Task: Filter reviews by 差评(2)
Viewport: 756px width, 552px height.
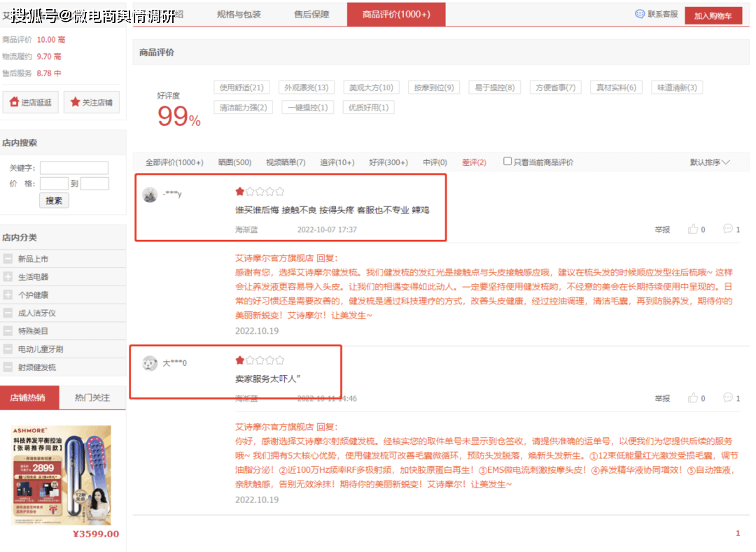Action: click(x=475, y=160)
